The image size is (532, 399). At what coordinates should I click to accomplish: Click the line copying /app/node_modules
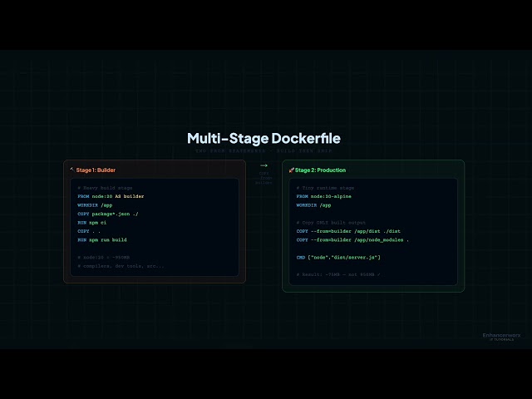352,240
